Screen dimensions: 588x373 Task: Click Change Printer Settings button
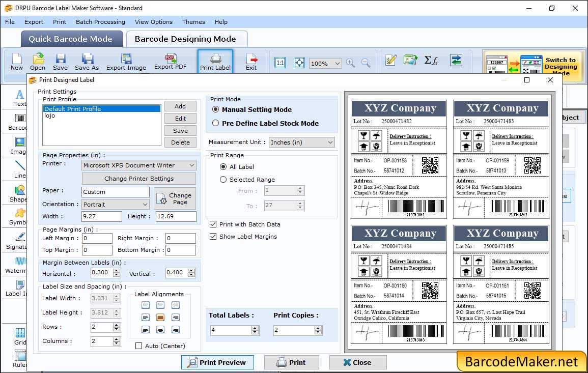139,179
